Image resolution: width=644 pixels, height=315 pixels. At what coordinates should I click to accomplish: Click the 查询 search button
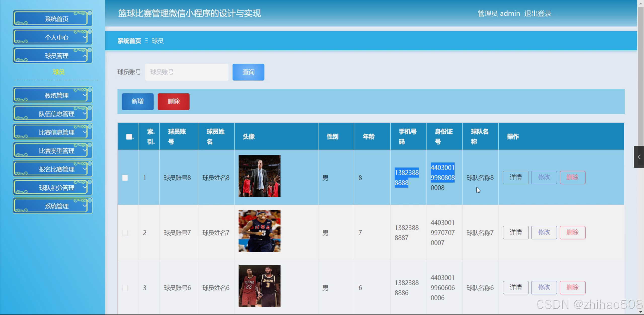(248, 72)
